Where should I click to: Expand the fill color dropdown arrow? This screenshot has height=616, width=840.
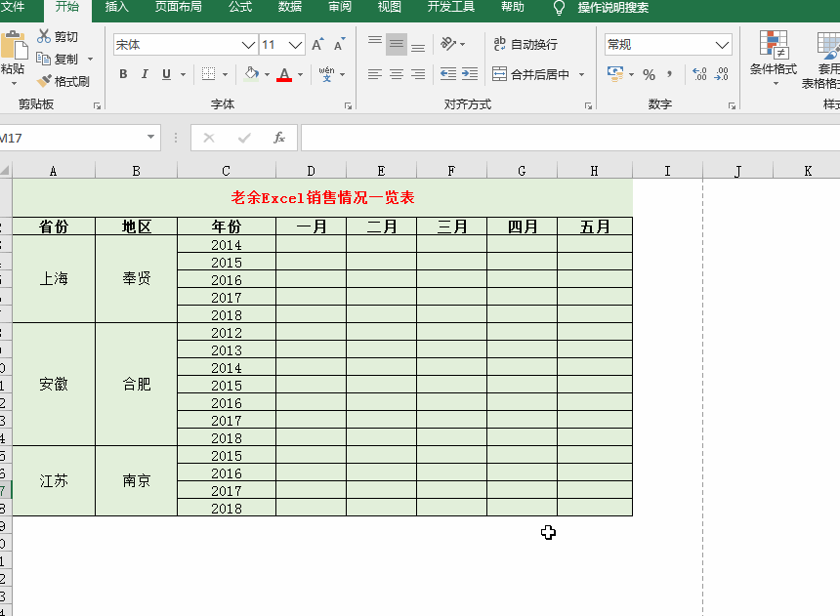point(267,74)
